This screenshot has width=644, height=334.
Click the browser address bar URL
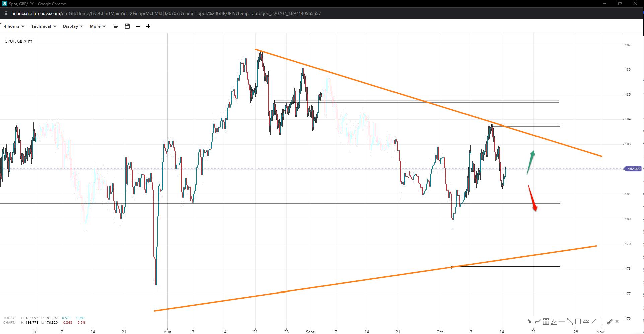point(166,14)
